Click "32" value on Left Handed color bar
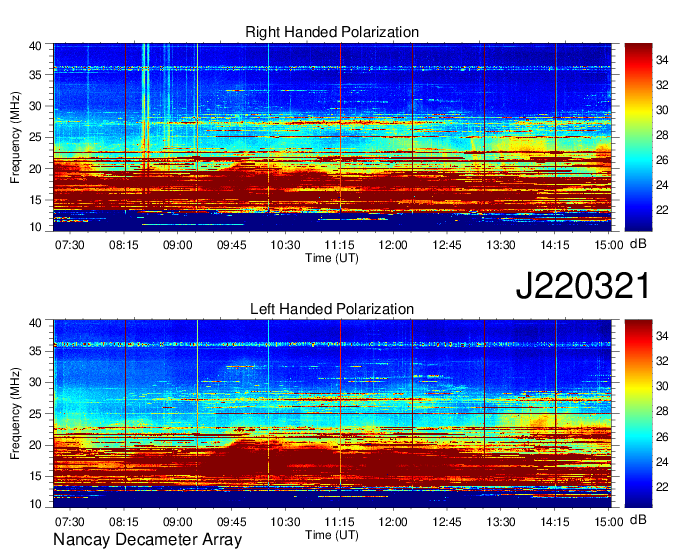Image resolution: width=680 pixels, height=552 pixels. (x=662, y=361)
